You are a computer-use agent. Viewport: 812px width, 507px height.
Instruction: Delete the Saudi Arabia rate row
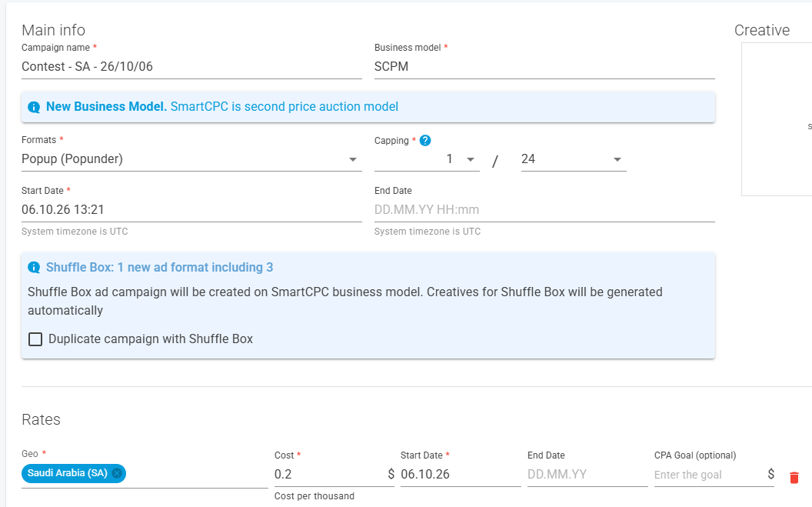coord(794,478)
